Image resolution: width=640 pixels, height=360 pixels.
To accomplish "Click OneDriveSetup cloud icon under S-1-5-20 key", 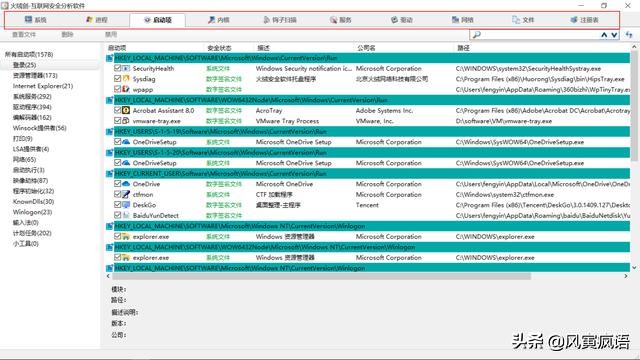I will click(x=126, y=163).
